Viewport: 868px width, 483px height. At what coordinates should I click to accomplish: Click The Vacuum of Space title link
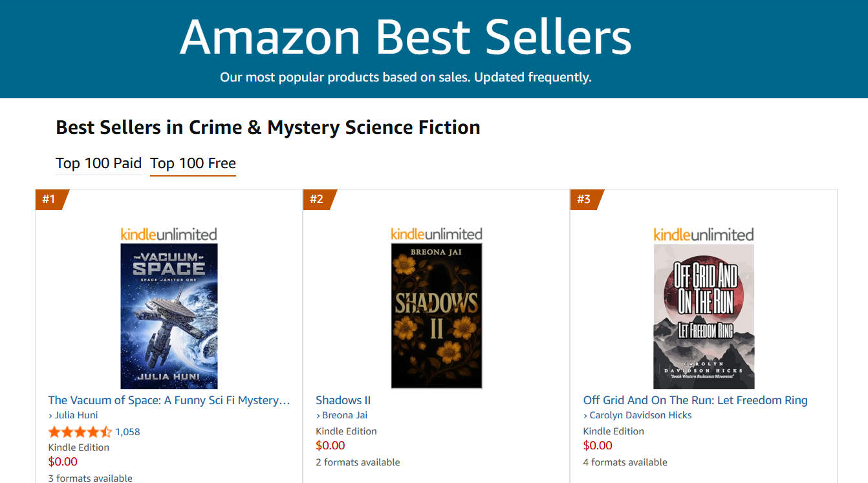169,400
